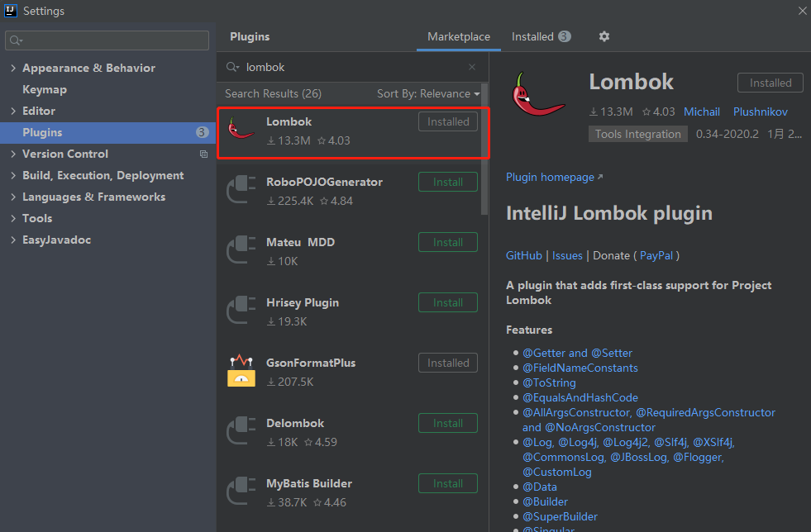
Task: Click the Version Control project-level icon
Action: coord(204,154)
